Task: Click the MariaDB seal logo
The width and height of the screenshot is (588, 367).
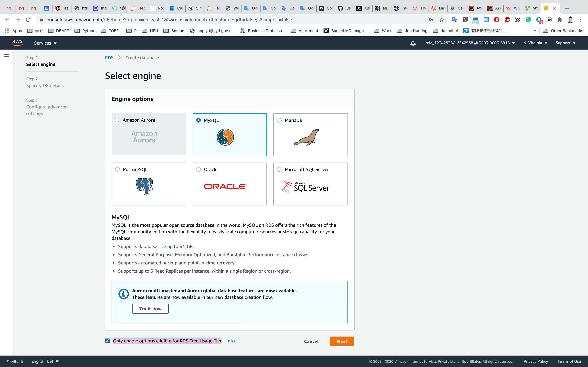Action: tap(306, 137)
